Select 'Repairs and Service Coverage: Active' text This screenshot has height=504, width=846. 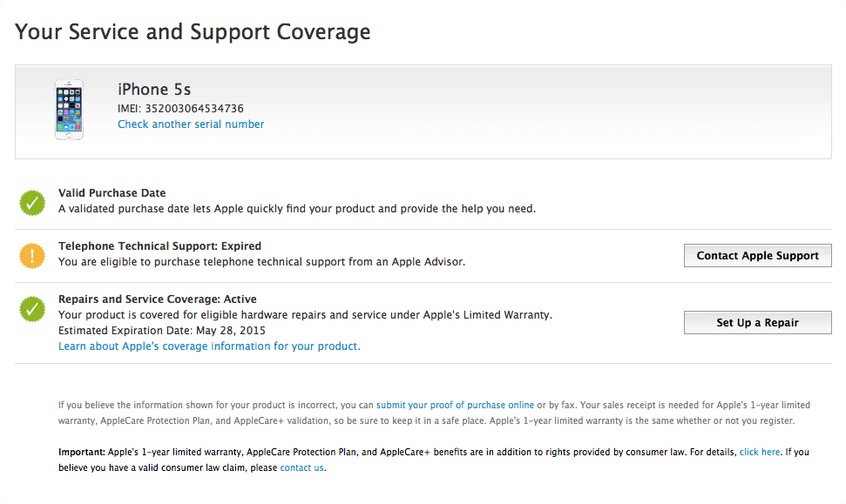pos(158,299)
